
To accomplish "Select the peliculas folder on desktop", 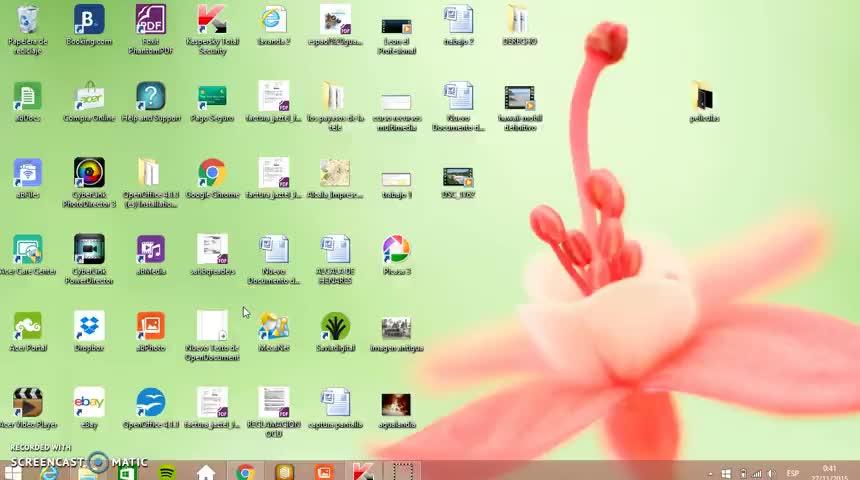I will 704,98.
